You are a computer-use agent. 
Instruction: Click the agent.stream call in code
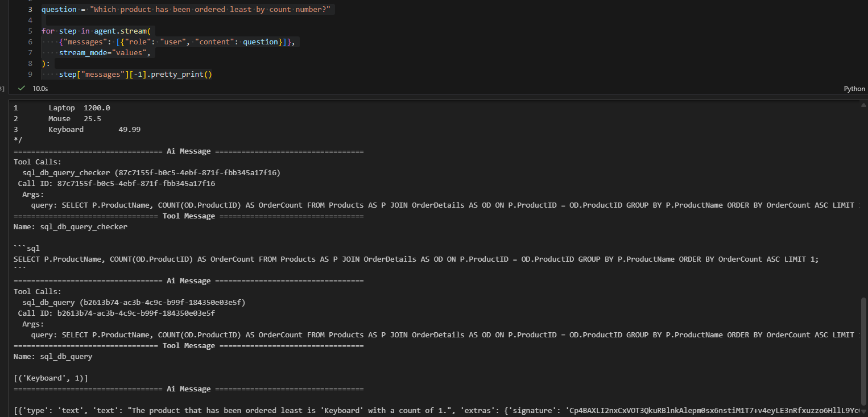(121, 31)
